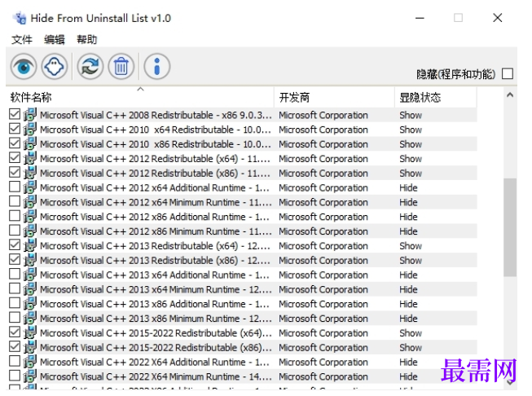
Task: Uncheck Visual C++ 2008 Redistributable x86 checkbox
Action: 15,114
